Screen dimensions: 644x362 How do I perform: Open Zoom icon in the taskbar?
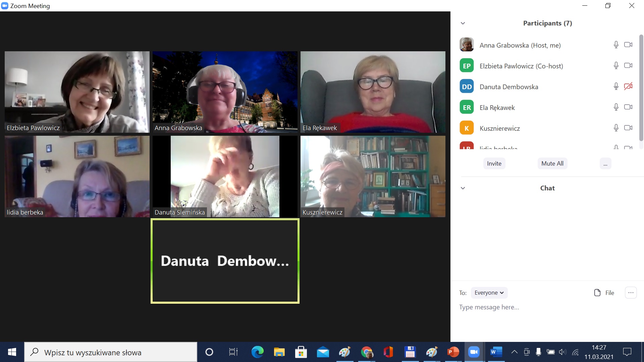click(x=474, y=352)
